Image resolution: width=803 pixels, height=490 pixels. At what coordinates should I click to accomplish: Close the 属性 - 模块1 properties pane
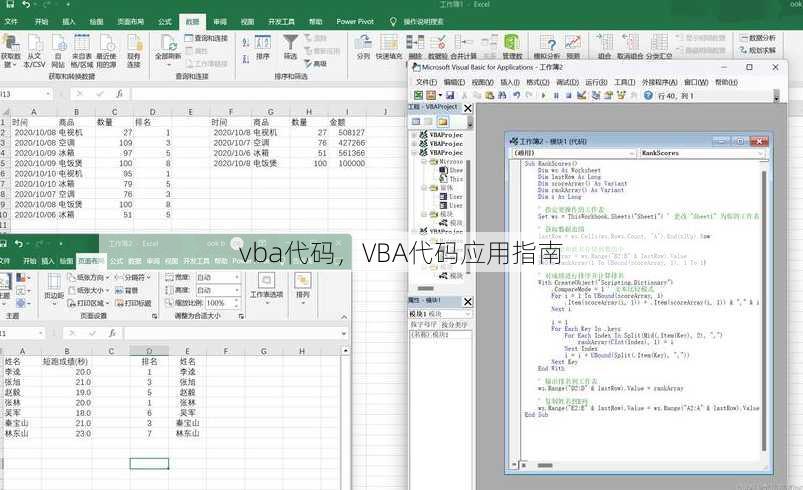click(468, 302)
